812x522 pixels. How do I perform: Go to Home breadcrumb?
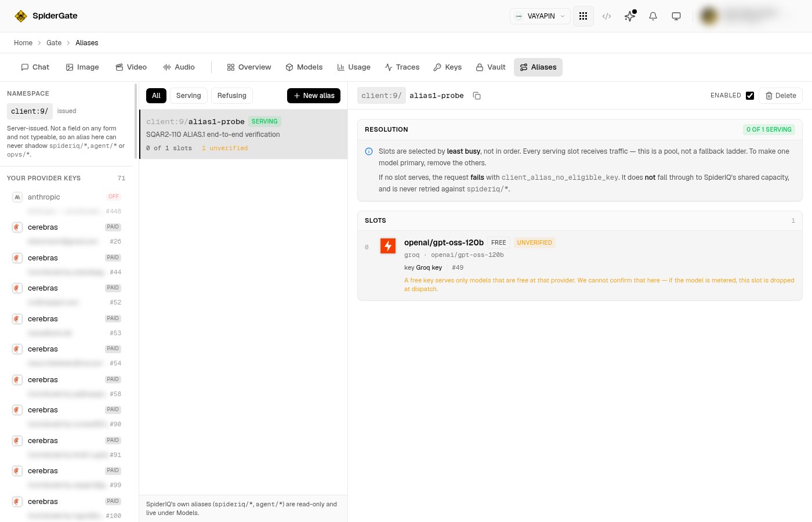click(23, 43)
